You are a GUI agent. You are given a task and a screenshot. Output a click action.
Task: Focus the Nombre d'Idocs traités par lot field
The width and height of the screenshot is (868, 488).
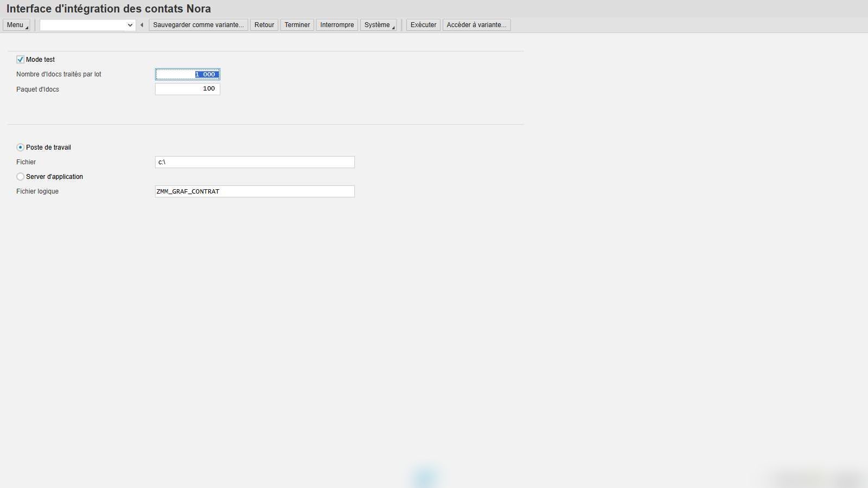coord(188,74)
